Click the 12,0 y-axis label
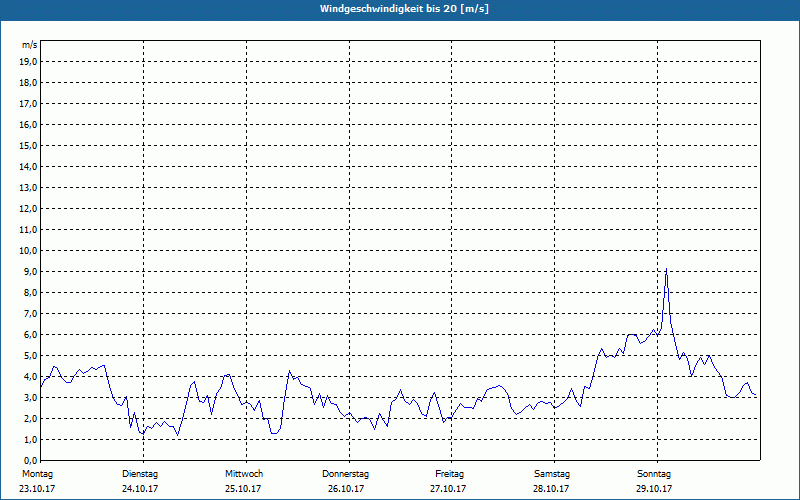 28,209
